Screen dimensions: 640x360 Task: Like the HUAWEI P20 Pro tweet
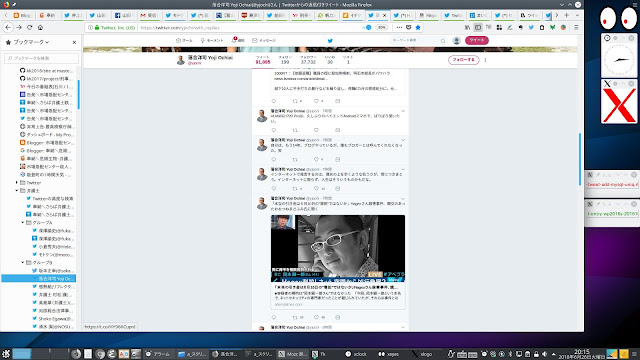point(316,130)
